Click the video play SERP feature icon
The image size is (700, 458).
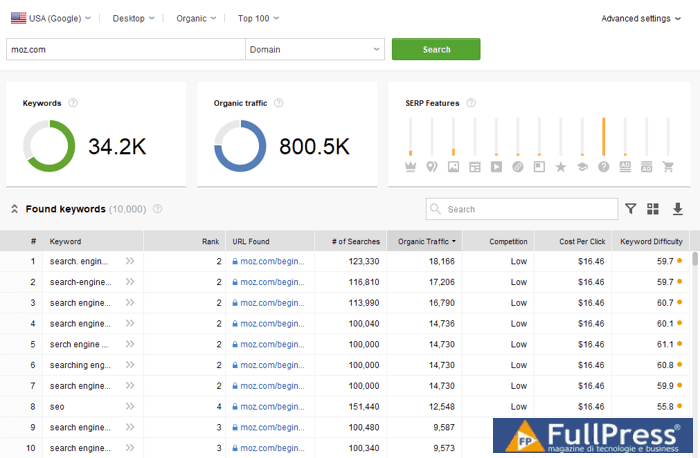tap(496, 166)
